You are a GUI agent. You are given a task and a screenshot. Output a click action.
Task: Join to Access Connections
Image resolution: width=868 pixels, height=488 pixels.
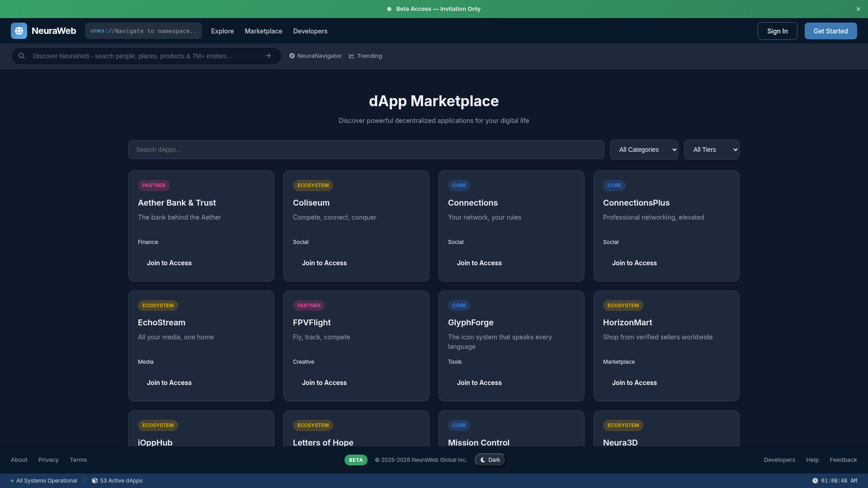tap(479, 263)
